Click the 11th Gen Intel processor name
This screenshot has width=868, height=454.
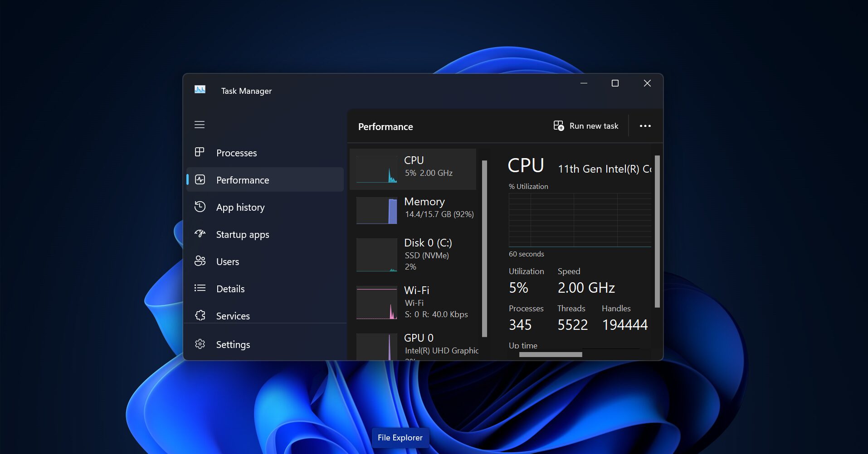click(x=605, y=169)
